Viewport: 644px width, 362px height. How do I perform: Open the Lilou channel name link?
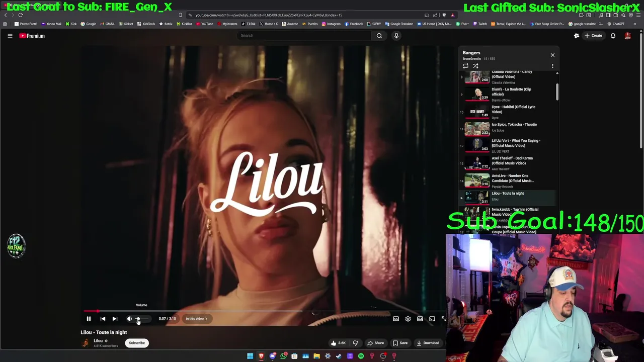(x=98, y=340)
